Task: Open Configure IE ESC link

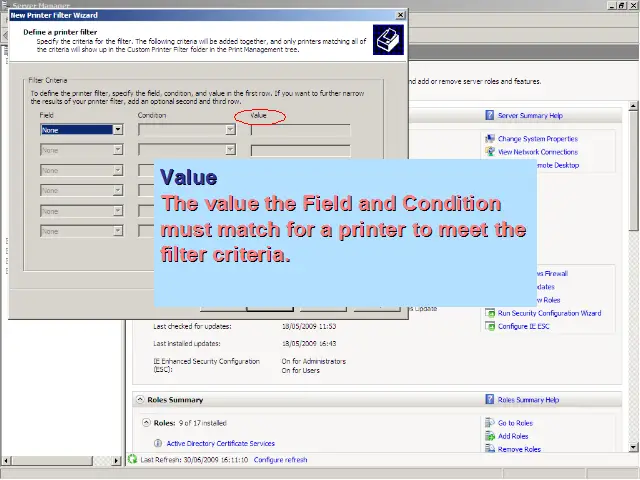Action: [524, 326]
